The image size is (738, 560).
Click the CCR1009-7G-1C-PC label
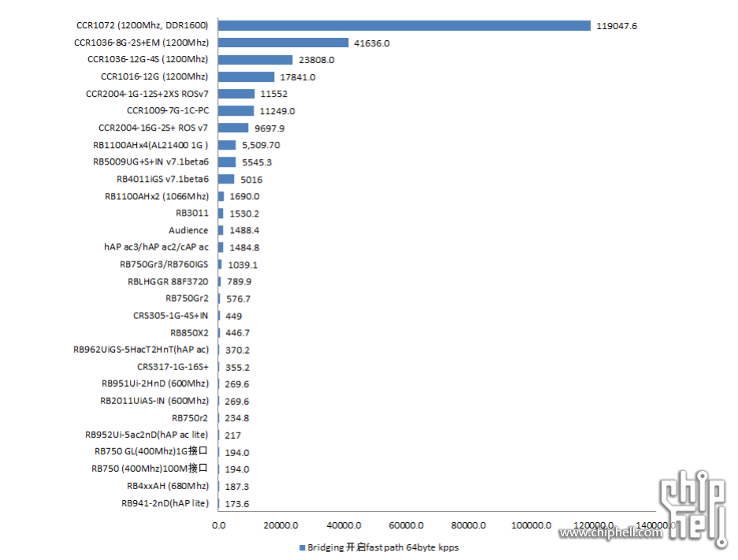(168, 110)
